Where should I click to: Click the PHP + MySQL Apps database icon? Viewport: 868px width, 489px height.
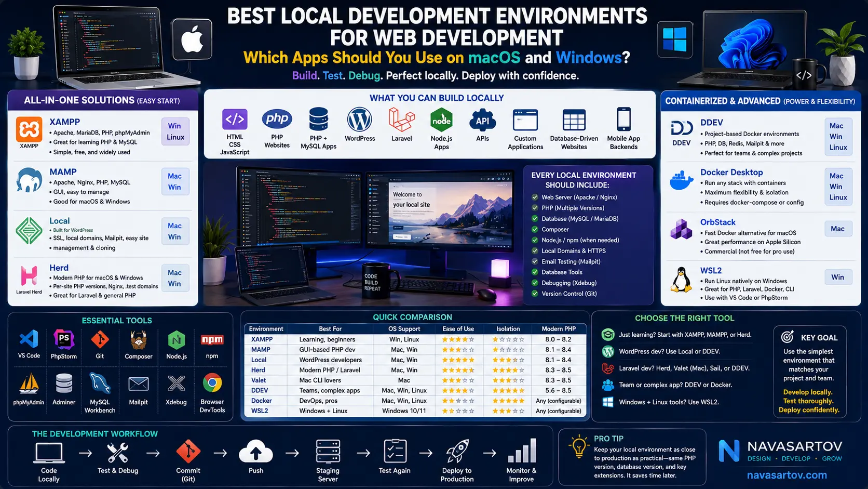[318, 120]
